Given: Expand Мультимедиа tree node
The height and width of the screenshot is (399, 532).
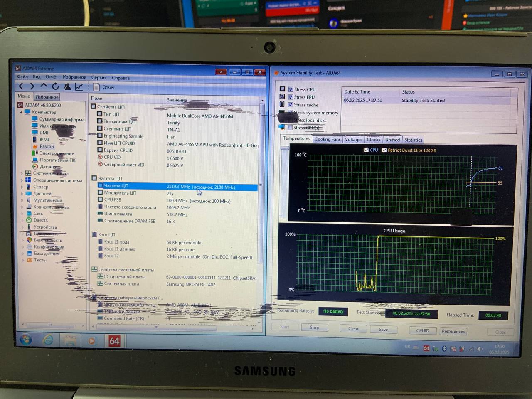Looking at the screenshot, I should pyautogui.click(x=22, y=200).
